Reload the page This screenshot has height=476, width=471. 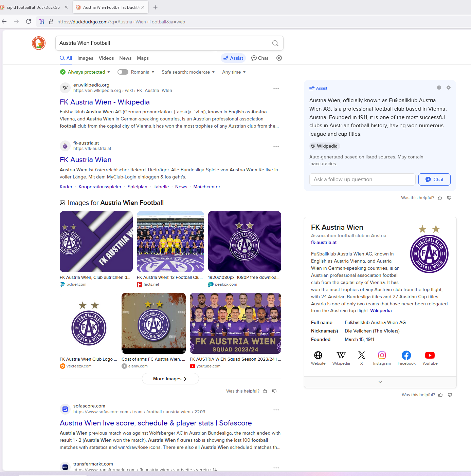(x=29, y=21)
